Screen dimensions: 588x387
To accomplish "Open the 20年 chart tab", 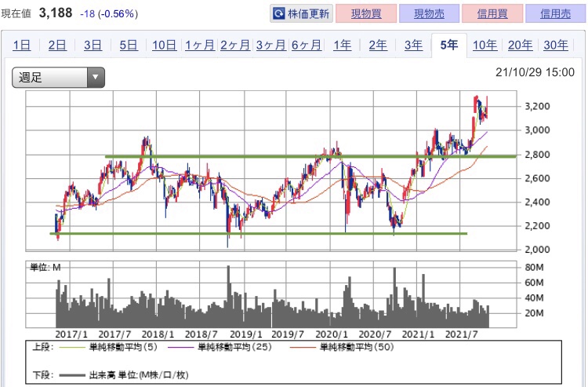I will tap(520, 45).
